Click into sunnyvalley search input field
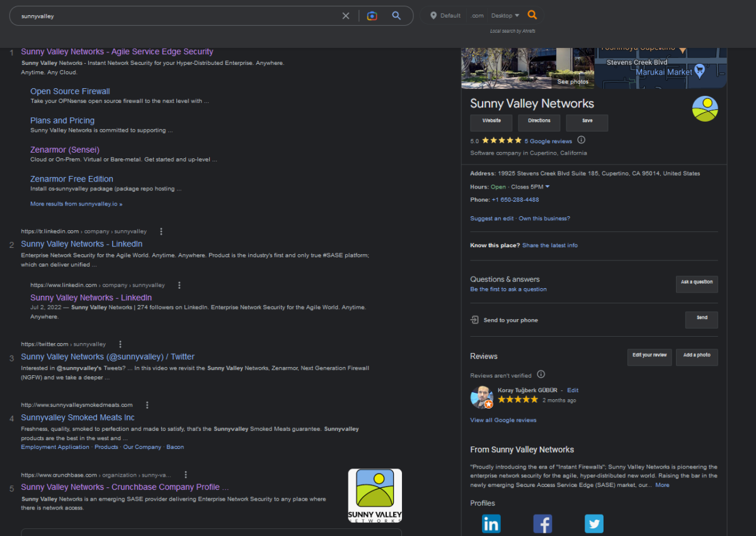The height and width of the screenshot is (536, 756). coord(180,16)
